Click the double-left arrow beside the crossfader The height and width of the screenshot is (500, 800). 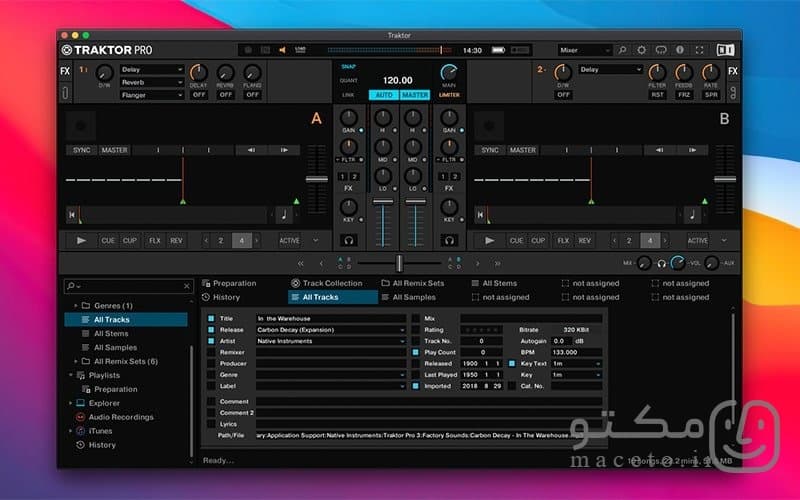click(x=301, y=264)
